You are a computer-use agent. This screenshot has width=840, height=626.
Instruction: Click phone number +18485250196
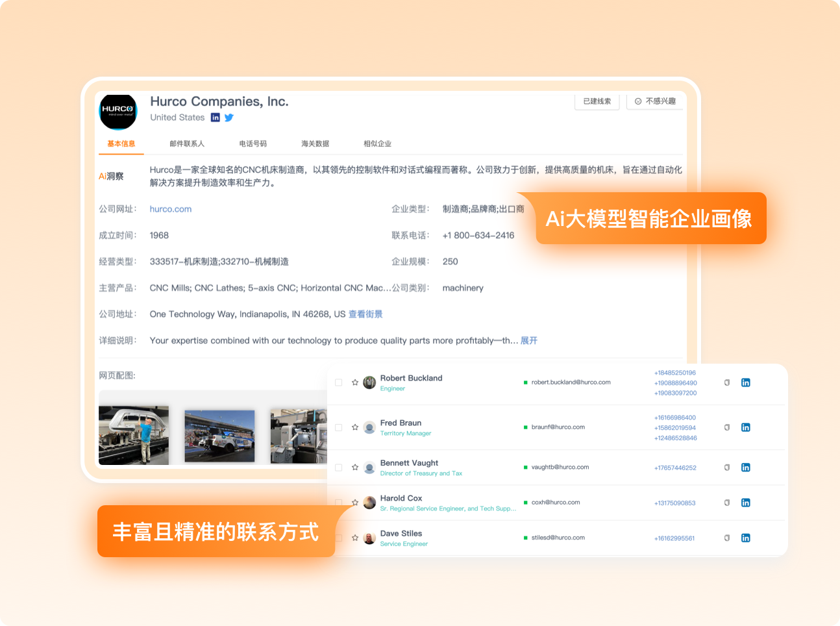point(675,373)
